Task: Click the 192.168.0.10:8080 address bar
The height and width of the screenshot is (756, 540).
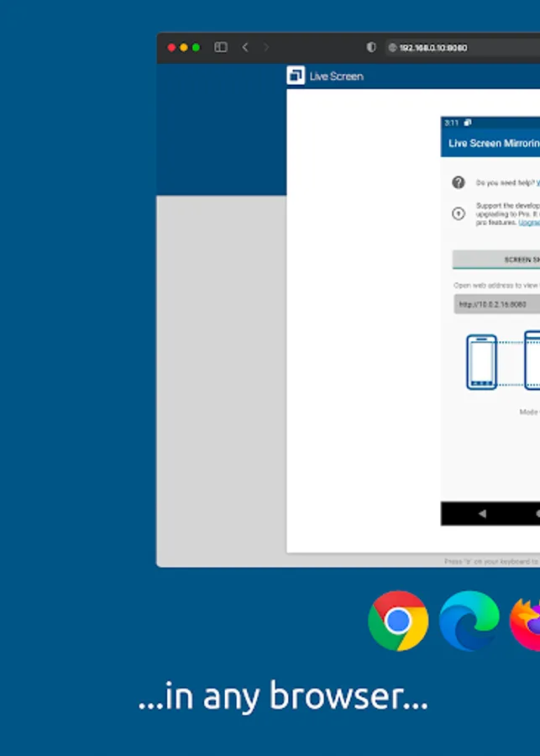Action: point(463,48)
